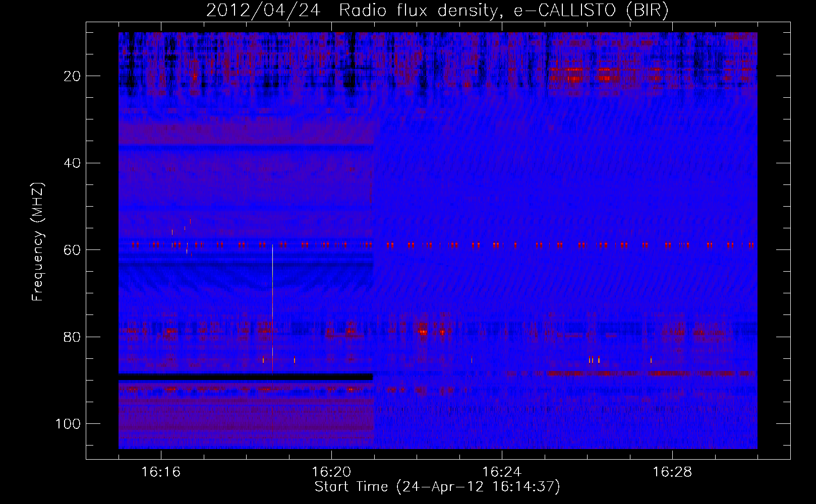Click the 20 frequency tick label
Viewport: 816px width, 504px height.
73,76
